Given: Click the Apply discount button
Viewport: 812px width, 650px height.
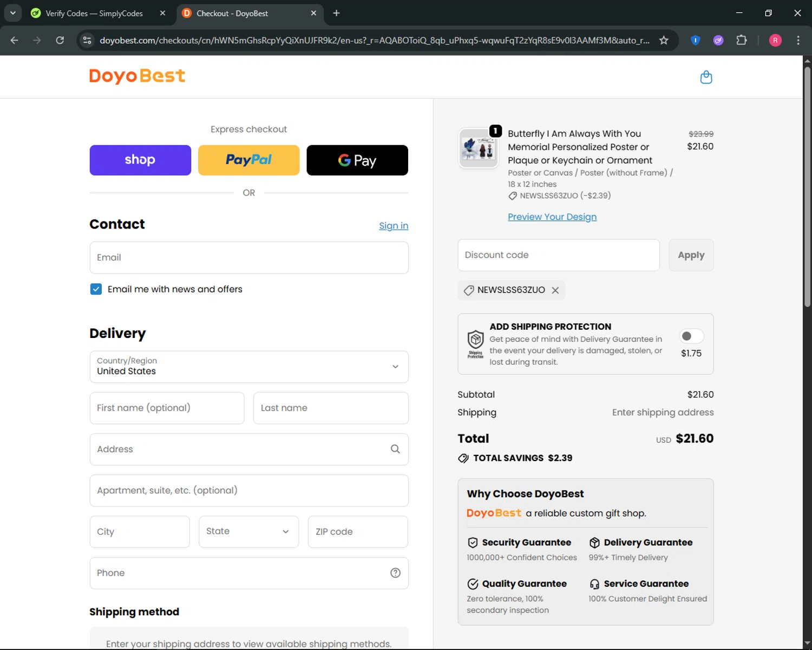Looking at the screenshot, I should coord(691,255).
